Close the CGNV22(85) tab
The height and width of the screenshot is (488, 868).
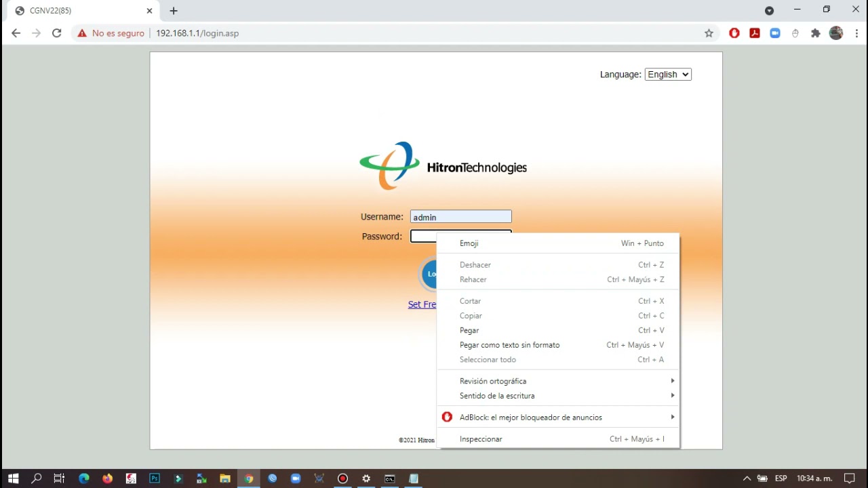pyautogui.click(x=150, y=11)
